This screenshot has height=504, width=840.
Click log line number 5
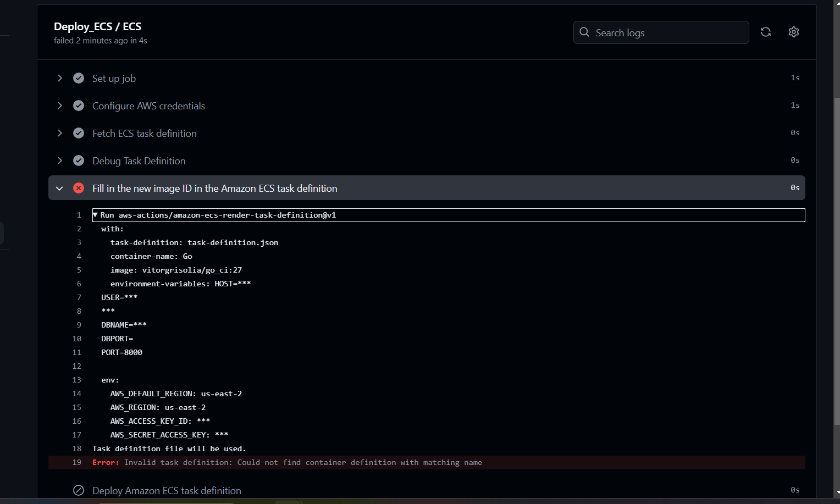(79, 270)
